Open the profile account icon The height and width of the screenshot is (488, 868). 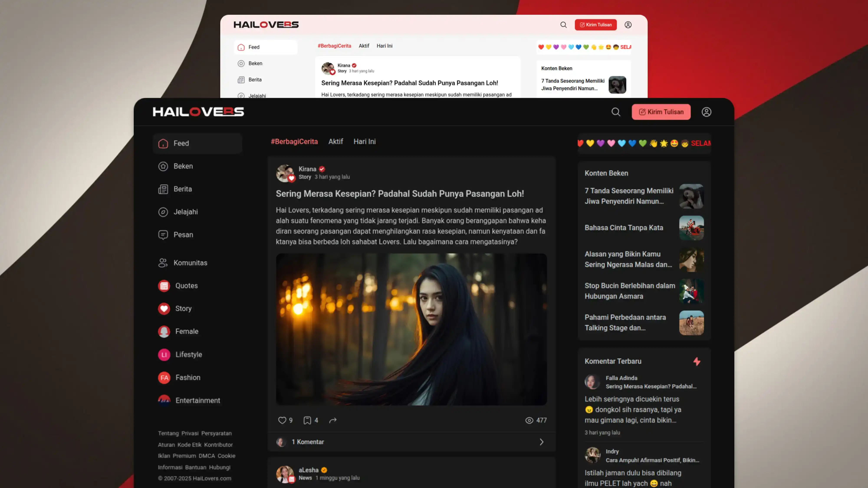(707, 112)
